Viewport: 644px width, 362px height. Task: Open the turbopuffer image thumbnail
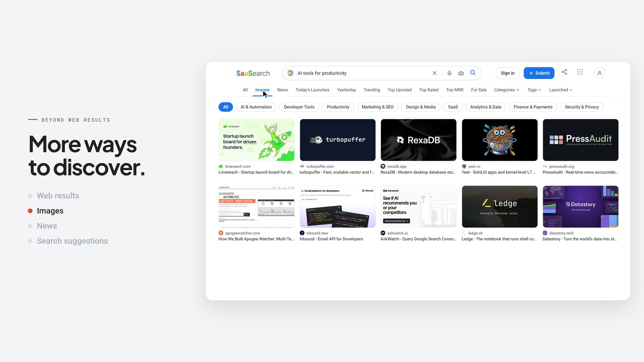point(338,140)
